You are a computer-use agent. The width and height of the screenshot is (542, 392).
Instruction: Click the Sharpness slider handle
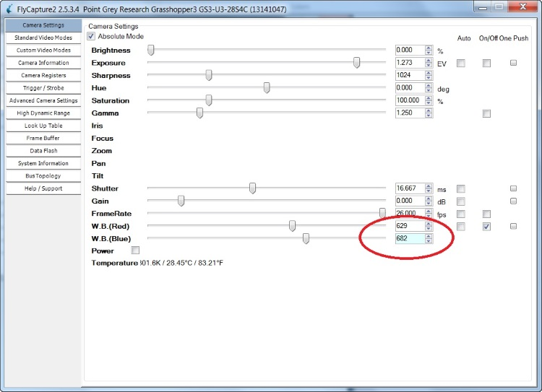[x=208, y=75]
